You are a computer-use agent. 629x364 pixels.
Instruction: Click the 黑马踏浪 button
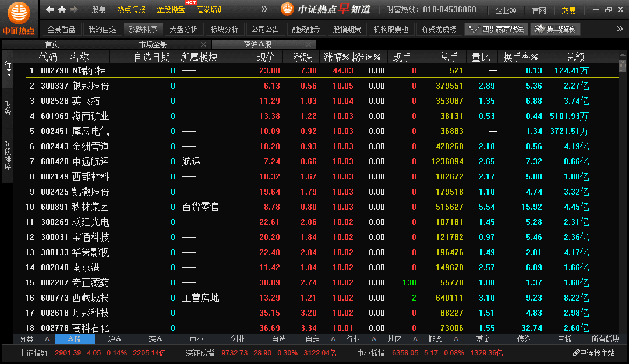click(x=555, y=29)
